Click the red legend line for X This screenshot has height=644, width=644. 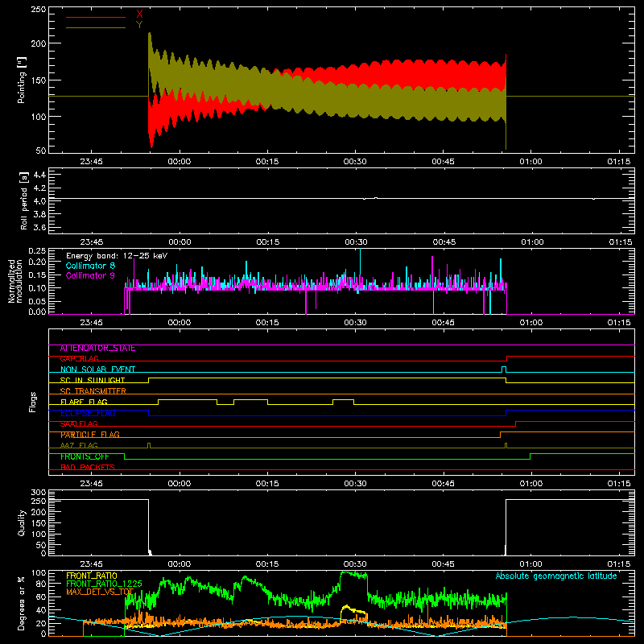pos(96,17)
